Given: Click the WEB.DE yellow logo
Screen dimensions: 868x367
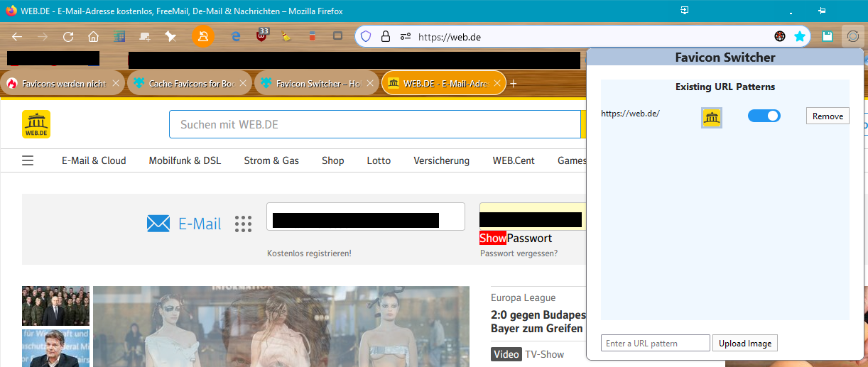Looking at the screenshot, I should coord(36,124).
